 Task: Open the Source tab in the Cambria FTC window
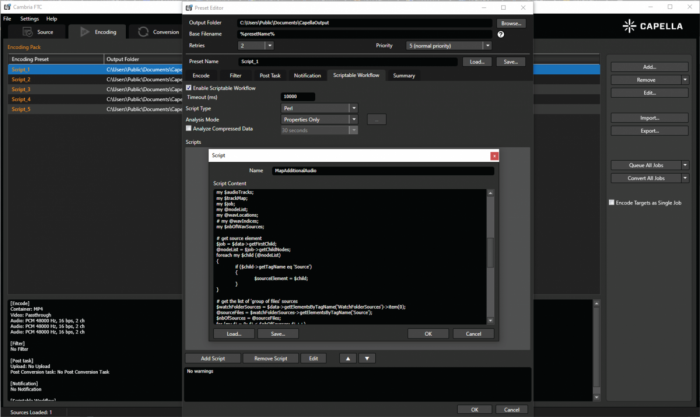click(x=38, y=32)
